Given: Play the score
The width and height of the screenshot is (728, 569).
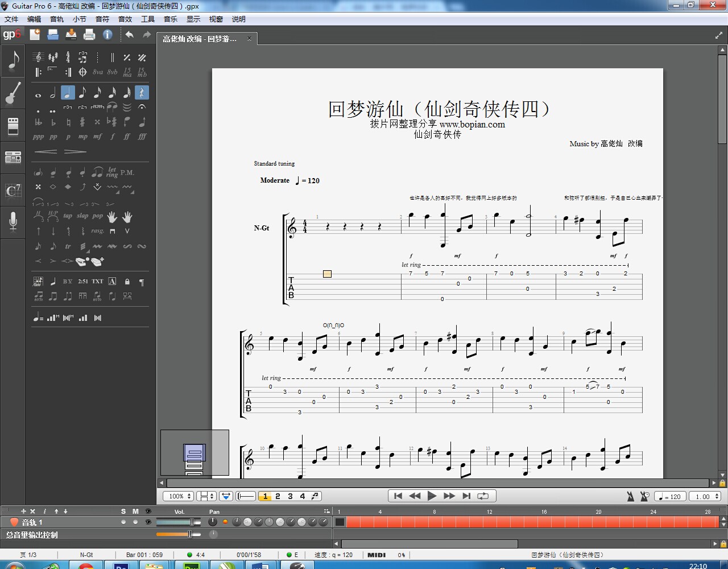Looking at the screenshot, I should coord(432,496).
